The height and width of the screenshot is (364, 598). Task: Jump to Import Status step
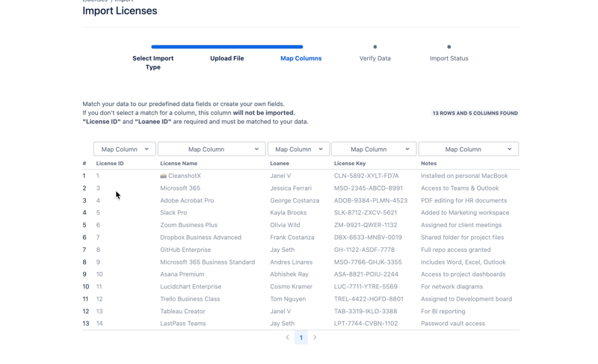tap(449, 58)
